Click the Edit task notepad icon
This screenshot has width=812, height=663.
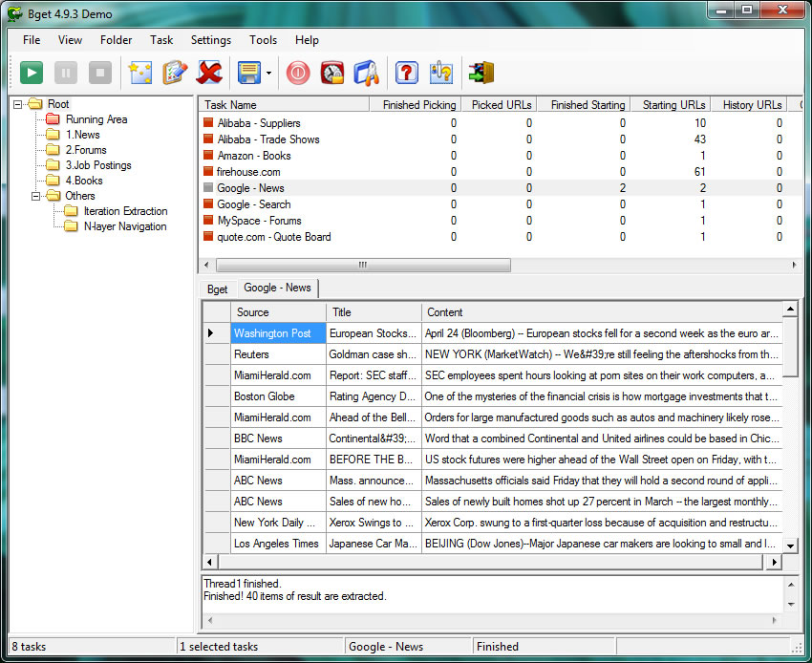click(175, 73)
